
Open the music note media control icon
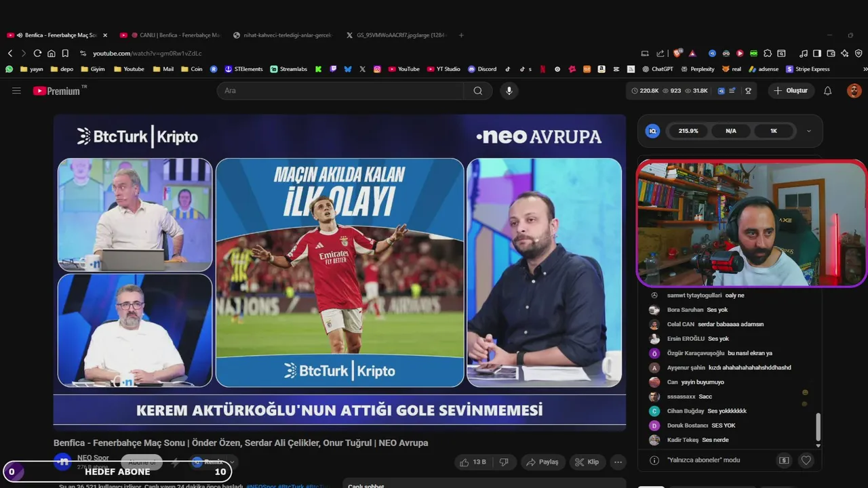tap(804, 54)
